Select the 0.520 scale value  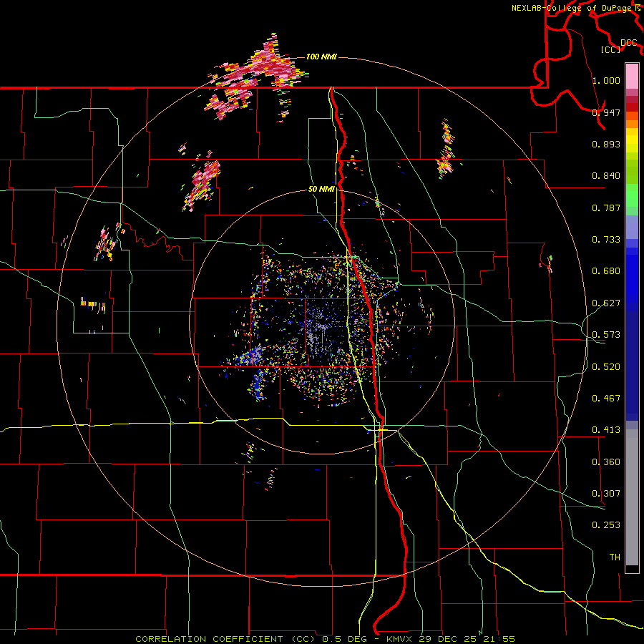click(x=606, y=367)
